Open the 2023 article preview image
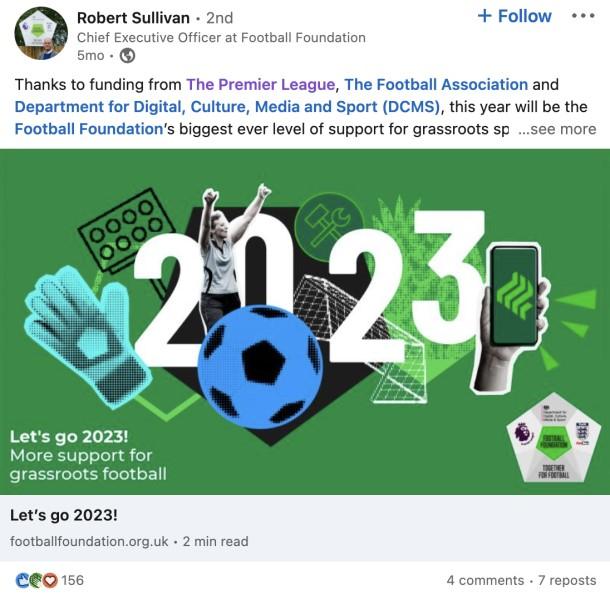 pyautogui.click(x=305, y=322)
